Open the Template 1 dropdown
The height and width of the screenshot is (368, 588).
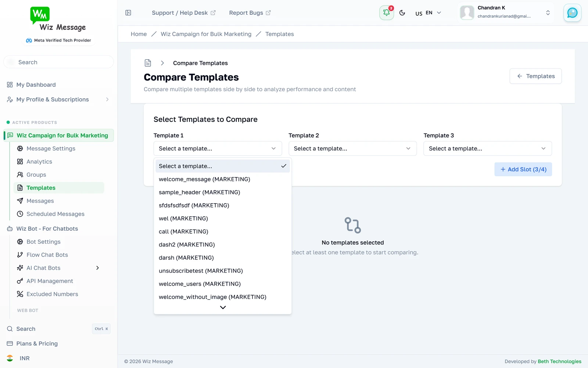point(218,148)
